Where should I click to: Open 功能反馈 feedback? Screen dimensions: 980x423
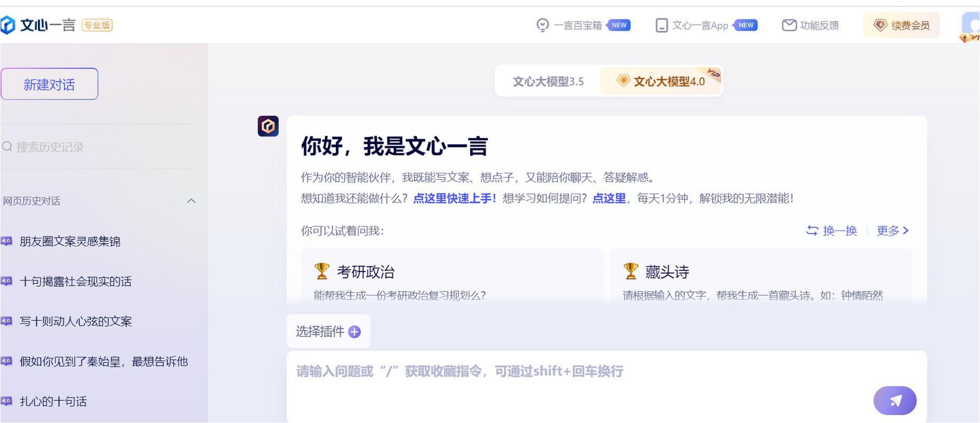[810, 25]
